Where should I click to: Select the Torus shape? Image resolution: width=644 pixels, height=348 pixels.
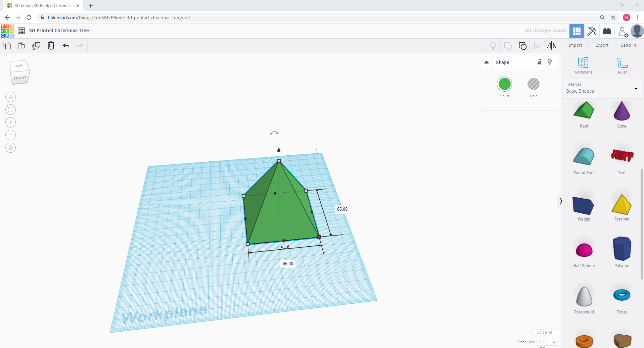click(x=621, y=295)
